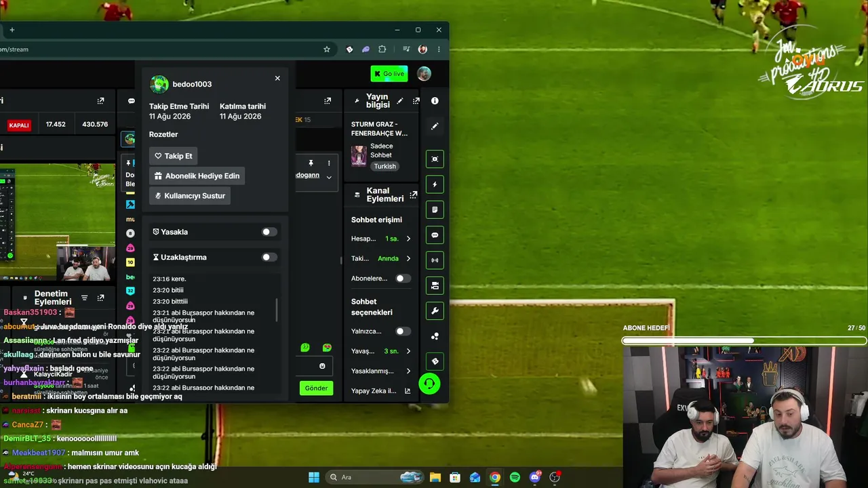
Task: Click the '430.576' stat value
Action: tap(95, 125)
